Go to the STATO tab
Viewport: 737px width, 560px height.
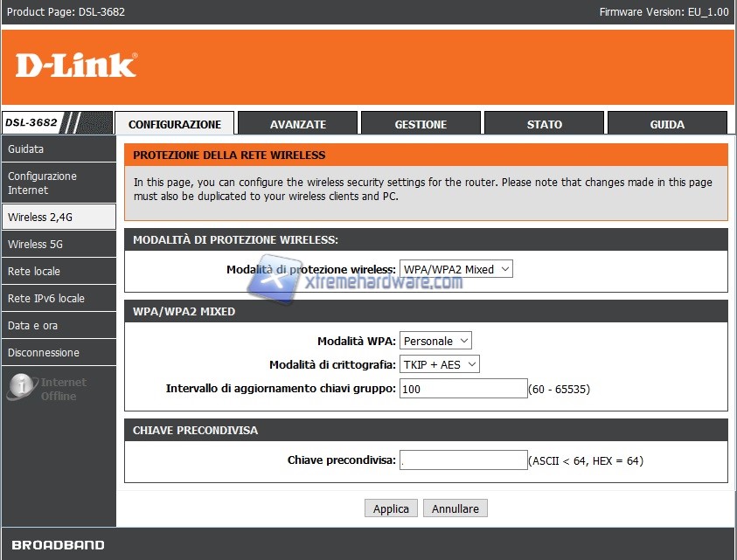544,124
